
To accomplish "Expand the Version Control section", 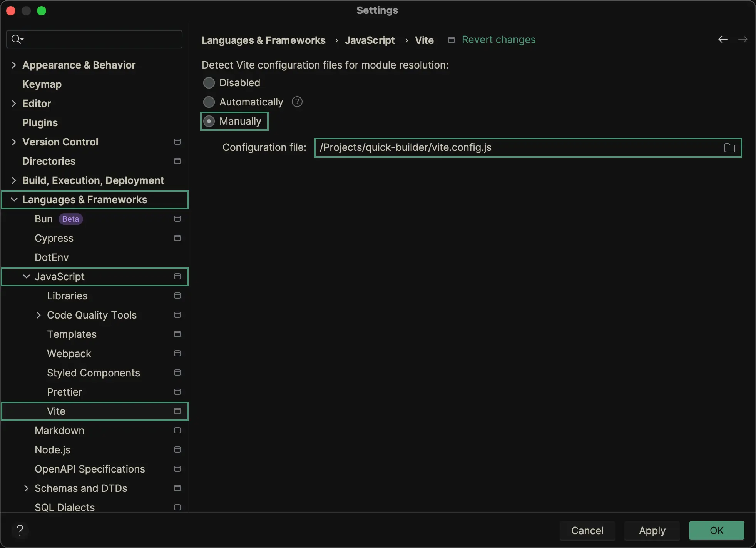I will pos(14,142).
